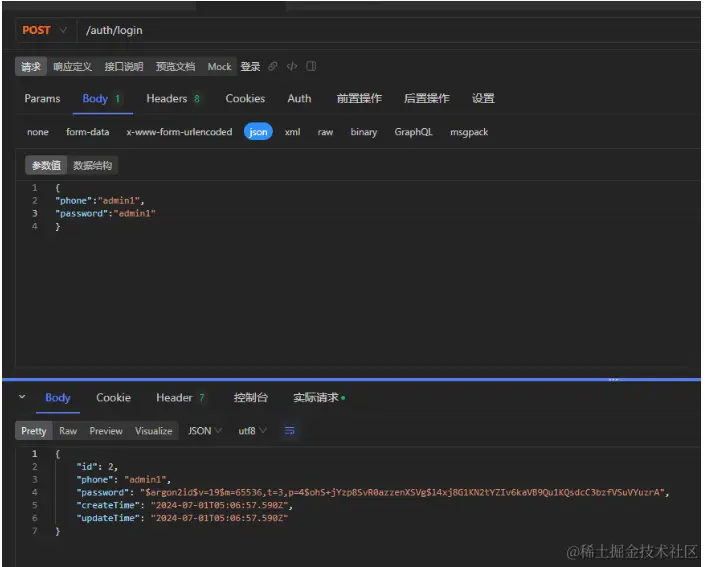
Task: Choose the GraphQL body type
Action: 413,132
